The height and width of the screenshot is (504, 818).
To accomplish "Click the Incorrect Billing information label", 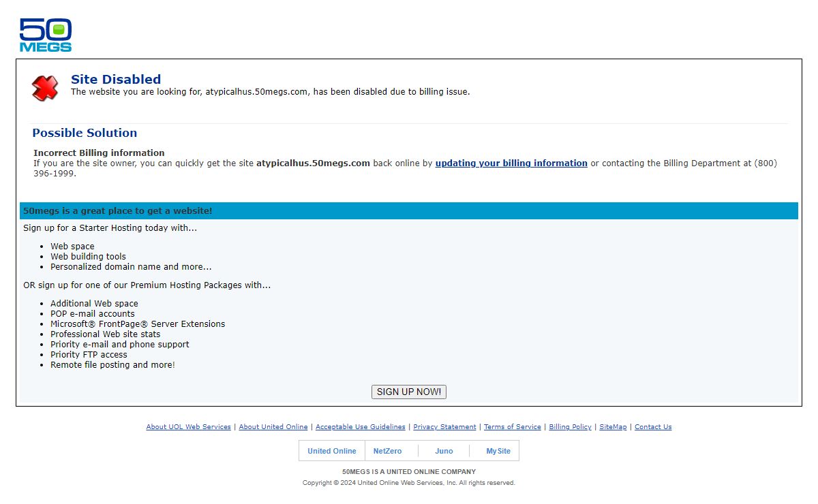I will tap(99, 153).
